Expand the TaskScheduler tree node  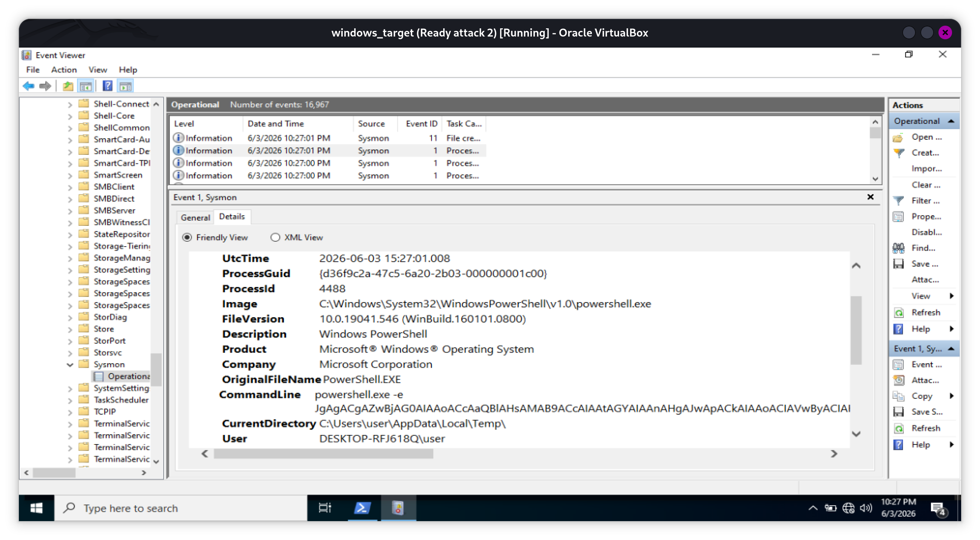point(70,400)
